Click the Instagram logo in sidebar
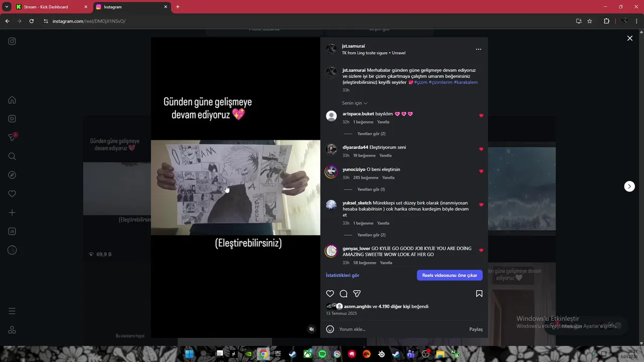Screen dimensions: 644x362 click(12, 41)
